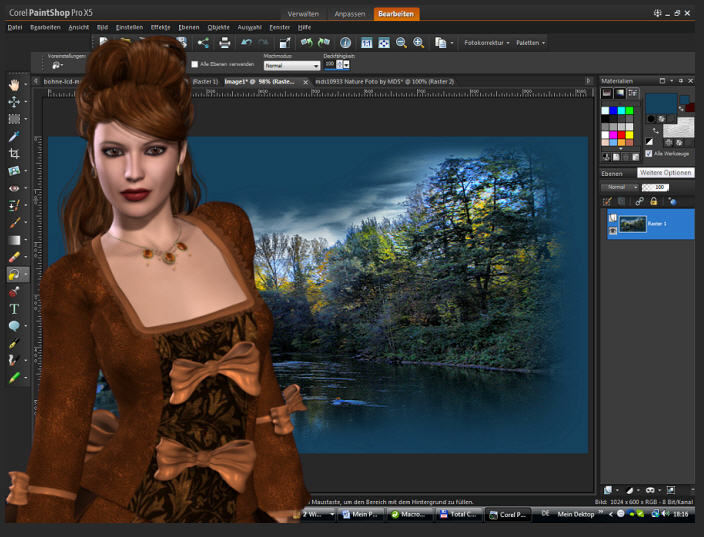Image resolution: width=704 pixels, height=537 pixels.
Task: Open the Effekte menu
Action: (160, 27)
